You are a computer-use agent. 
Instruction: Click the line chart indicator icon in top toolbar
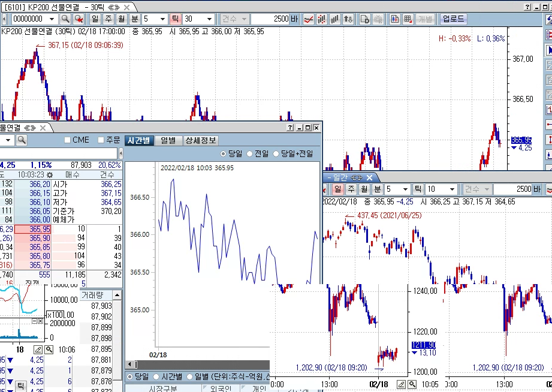[308, 19]
